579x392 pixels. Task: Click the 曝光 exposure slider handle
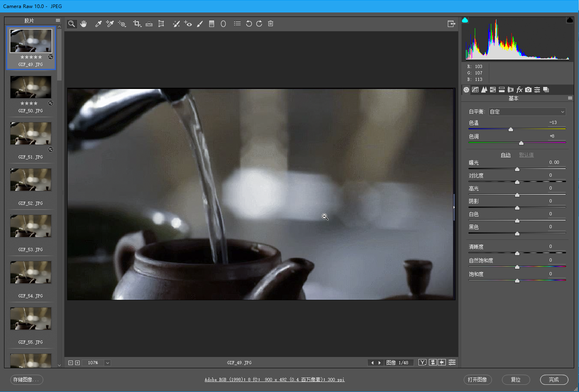(517, 169)
